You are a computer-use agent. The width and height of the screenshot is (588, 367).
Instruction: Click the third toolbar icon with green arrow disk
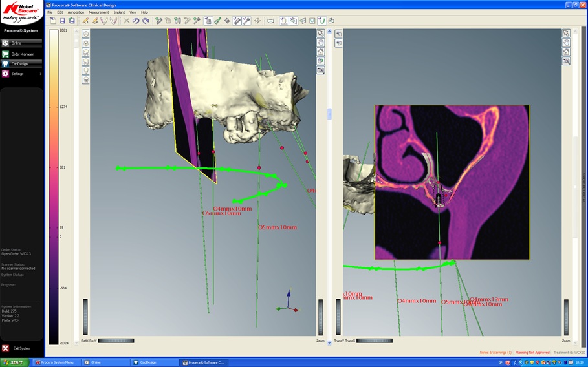72,21
